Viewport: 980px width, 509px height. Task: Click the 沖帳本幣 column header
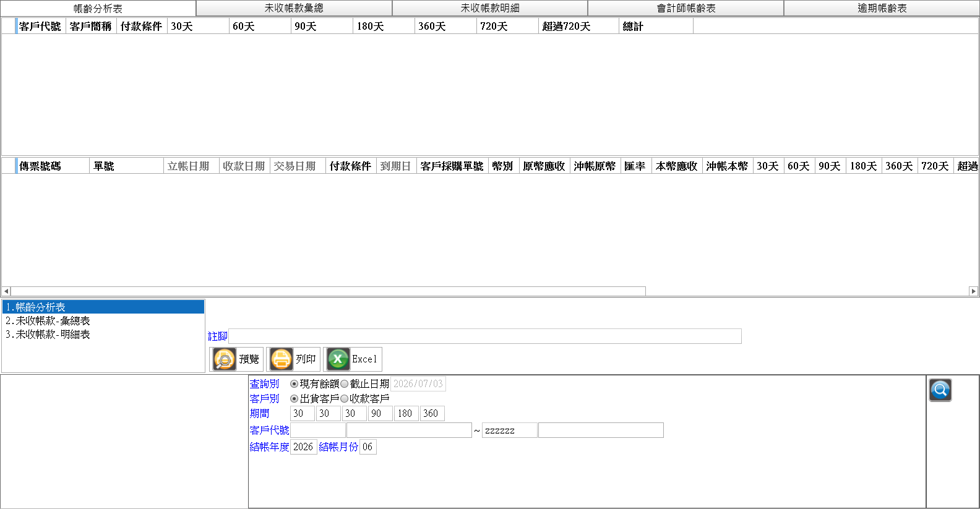click(x=727, y=166)
